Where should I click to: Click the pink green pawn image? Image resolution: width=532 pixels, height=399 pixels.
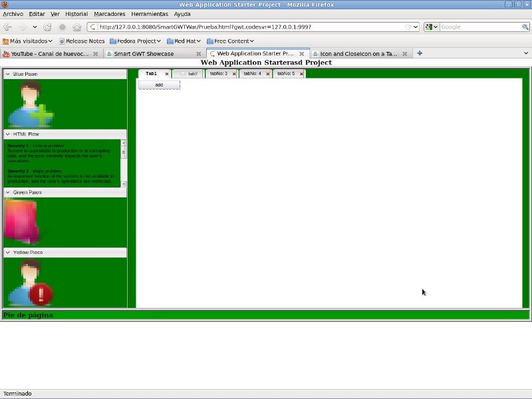pos(21,221)
